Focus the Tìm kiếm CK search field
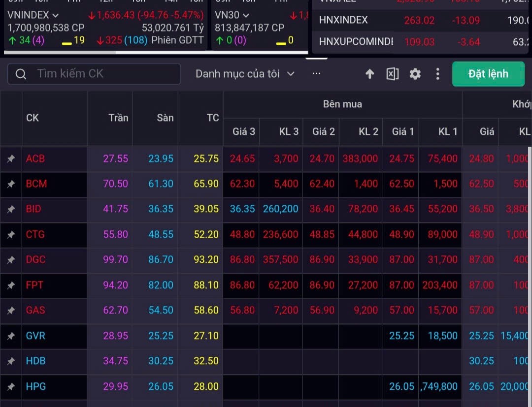Viewport: 532px width, 407px height. tap(94, 74)
